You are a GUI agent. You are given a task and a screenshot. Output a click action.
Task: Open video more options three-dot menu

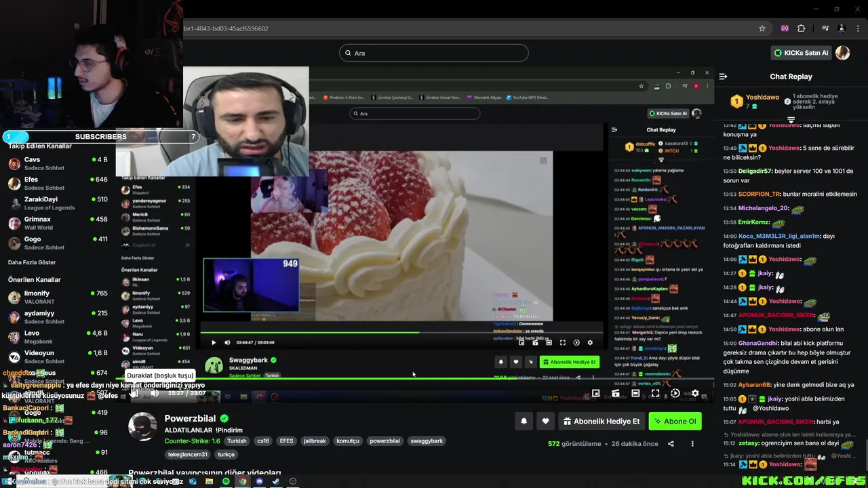(692, 444)
